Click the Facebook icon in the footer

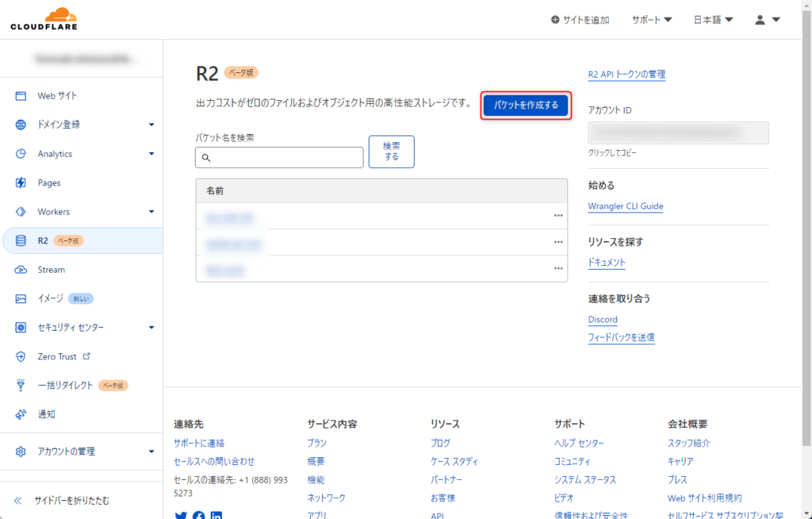[199, 516]
